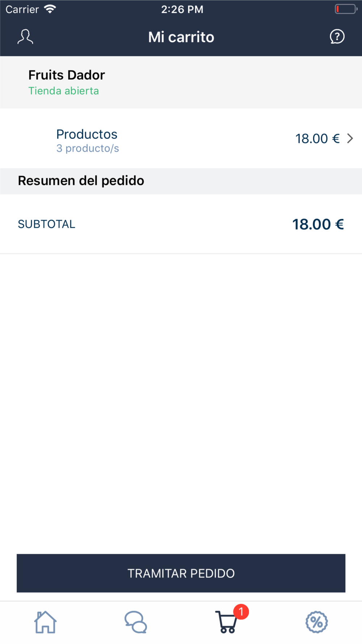This screenshot has width=362, height=644.
Task: Tap the red cart badge number
Action: click(x=241, y=612)
